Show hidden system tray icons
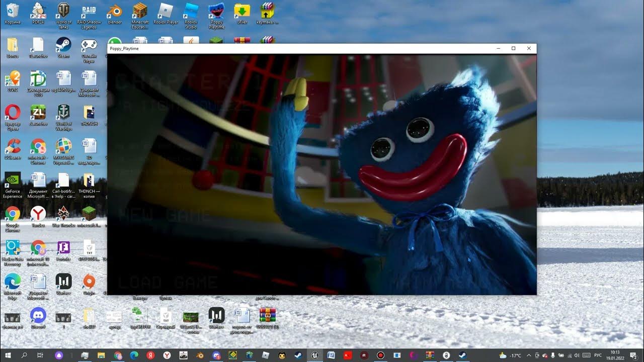The image size is (644, 362). [x=529, y=355]
